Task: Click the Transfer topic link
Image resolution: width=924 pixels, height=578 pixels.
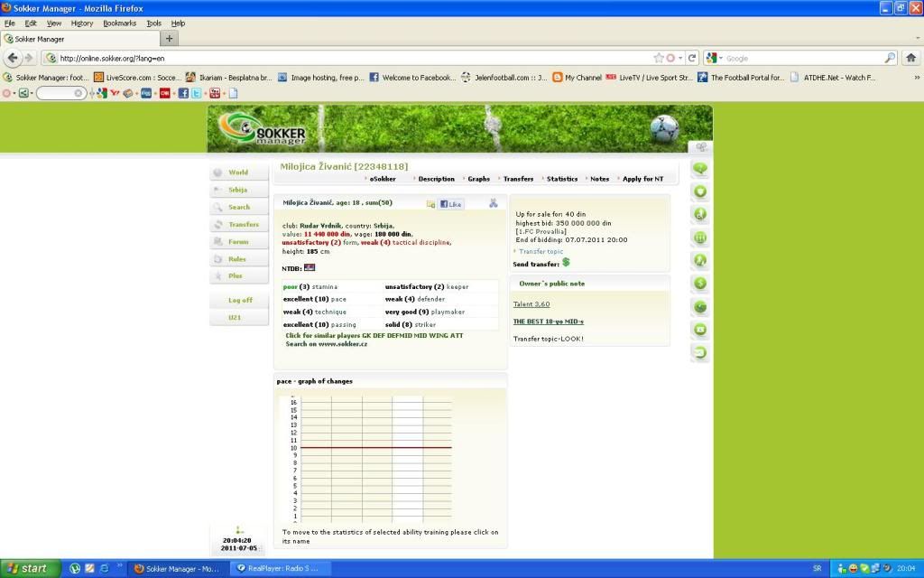Action: [x=541, y=251]
